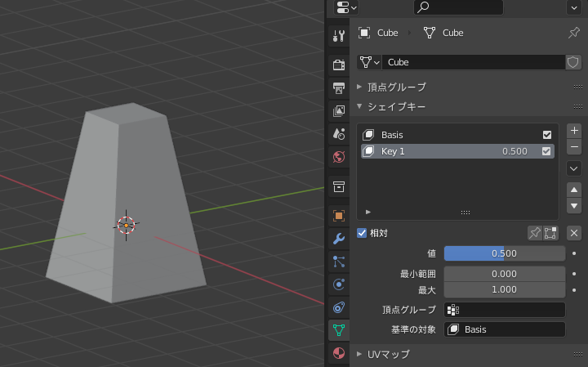588x367 pixels.
Task: Click the Key 1 value 0.500 in list
Action: tap(514, 151)
